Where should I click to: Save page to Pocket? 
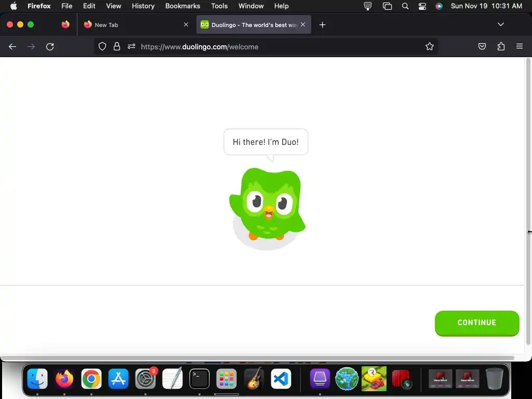click(x=482, y=46)
